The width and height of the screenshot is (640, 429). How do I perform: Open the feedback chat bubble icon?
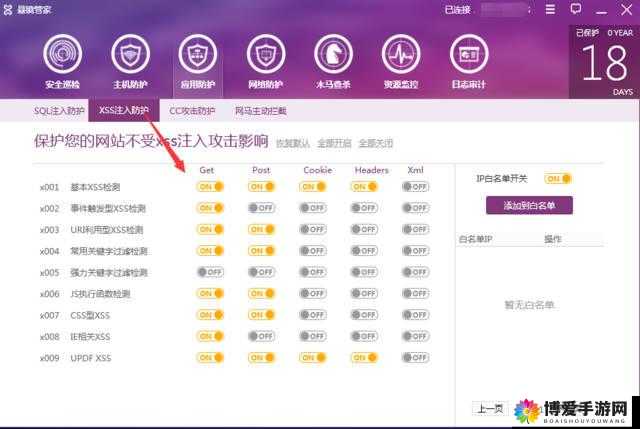pyautogui.click(x=576, y=9)
